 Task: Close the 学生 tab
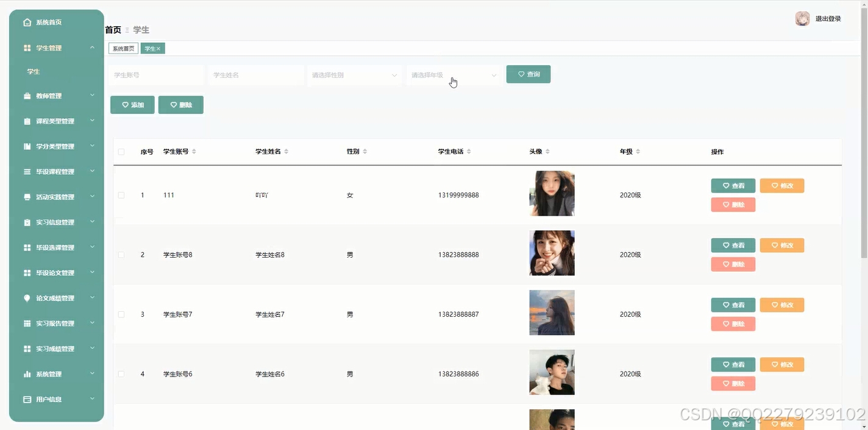tap(160, 48)
